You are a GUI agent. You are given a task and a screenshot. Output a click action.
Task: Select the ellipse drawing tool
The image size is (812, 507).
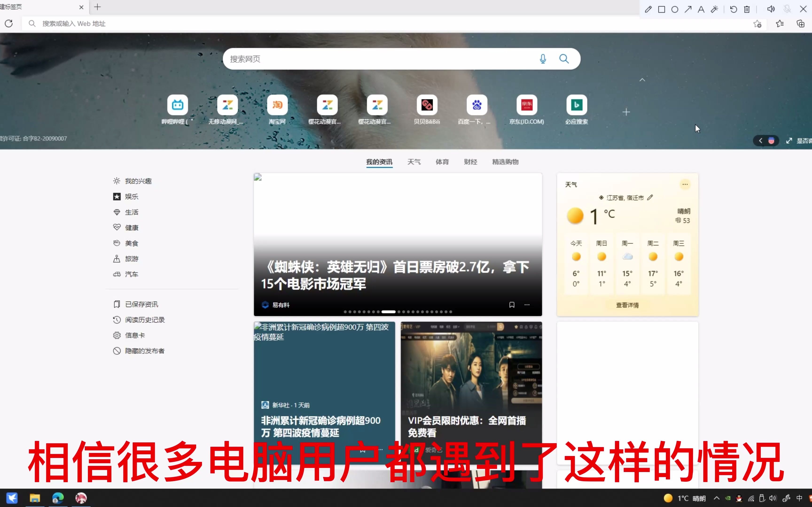(x=675, y=9)
